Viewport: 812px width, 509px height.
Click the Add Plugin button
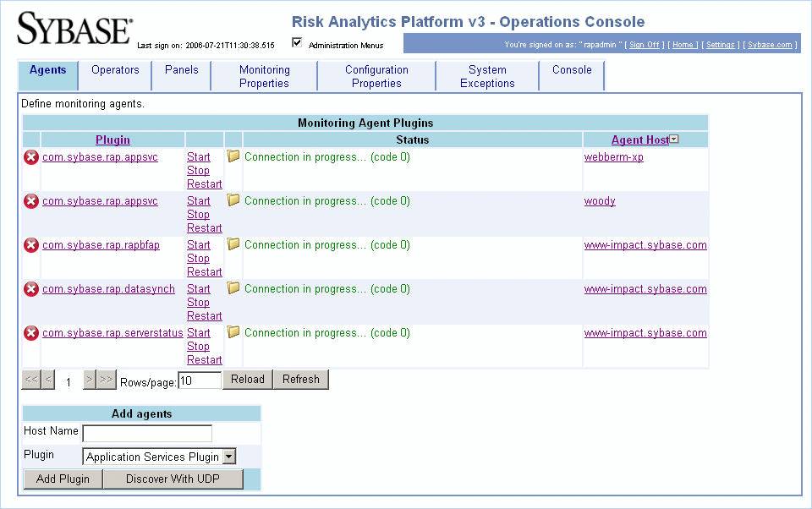pyautogui.click(x=63, y=479)
